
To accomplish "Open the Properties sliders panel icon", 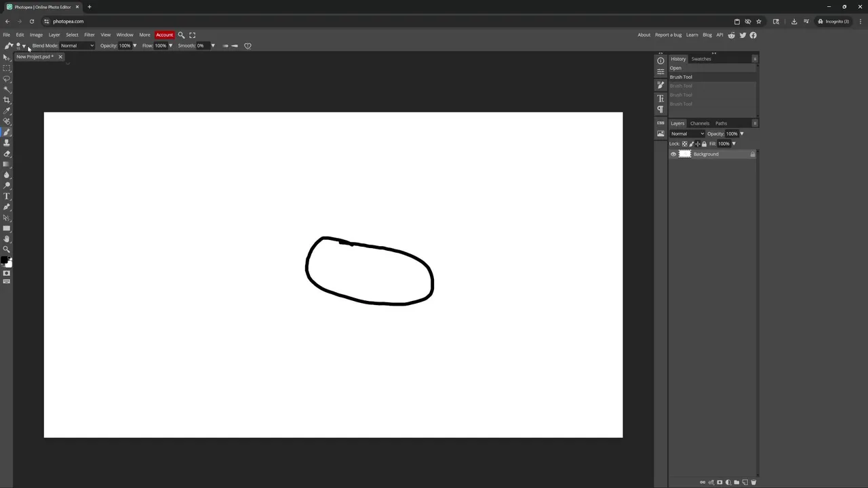I will pos(660,71).
